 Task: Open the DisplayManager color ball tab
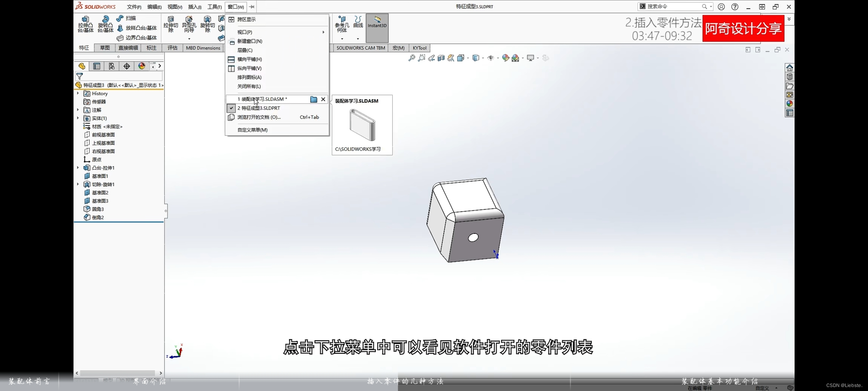141,66
